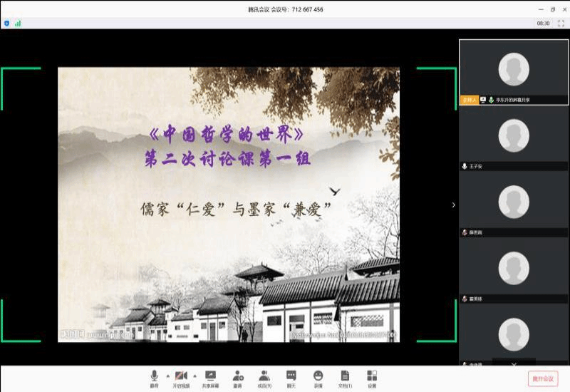This screenshot has height=392, width=570.
Task: Expand the audio options arrow beside microphone
Action: point(167,375)
